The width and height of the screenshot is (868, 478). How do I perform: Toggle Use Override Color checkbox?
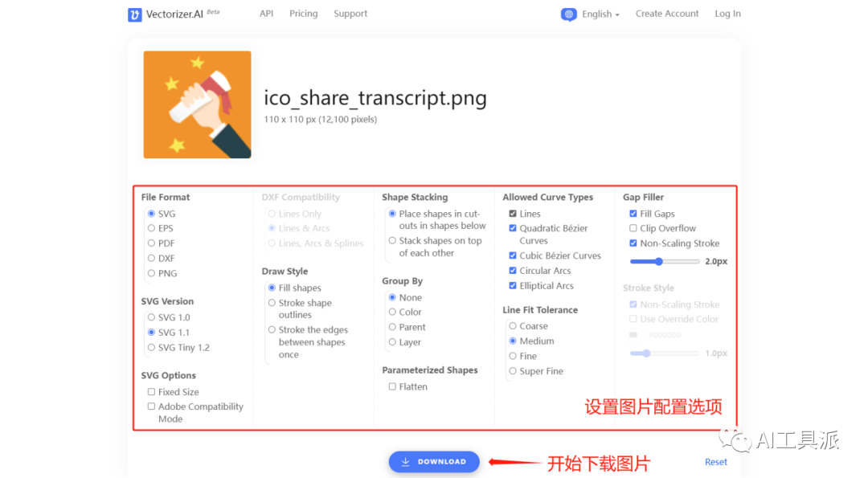[633, 319]
